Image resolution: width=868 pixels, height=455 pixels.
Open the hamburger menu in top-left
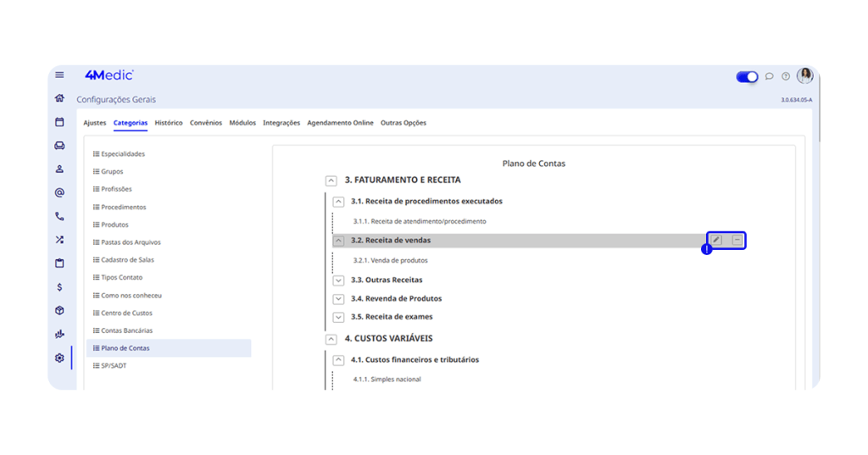(x=59, y=75)
